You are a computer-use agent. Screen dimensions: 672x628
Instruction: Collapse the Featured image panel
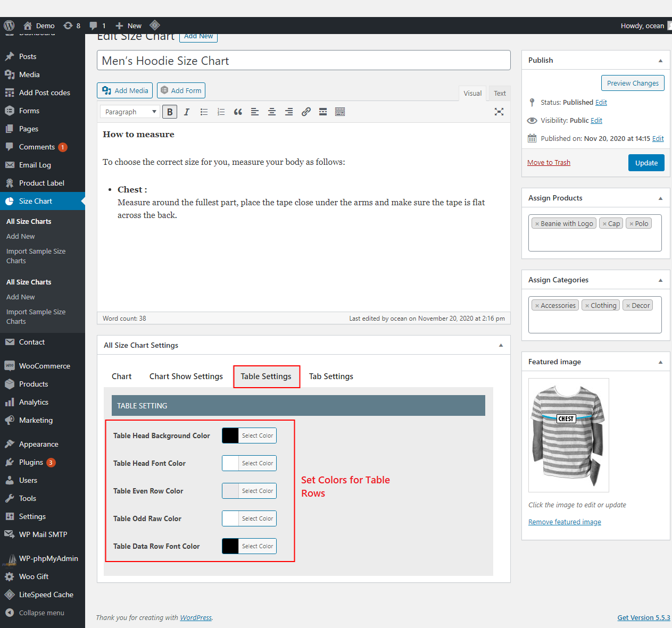(x=661, y=362)
